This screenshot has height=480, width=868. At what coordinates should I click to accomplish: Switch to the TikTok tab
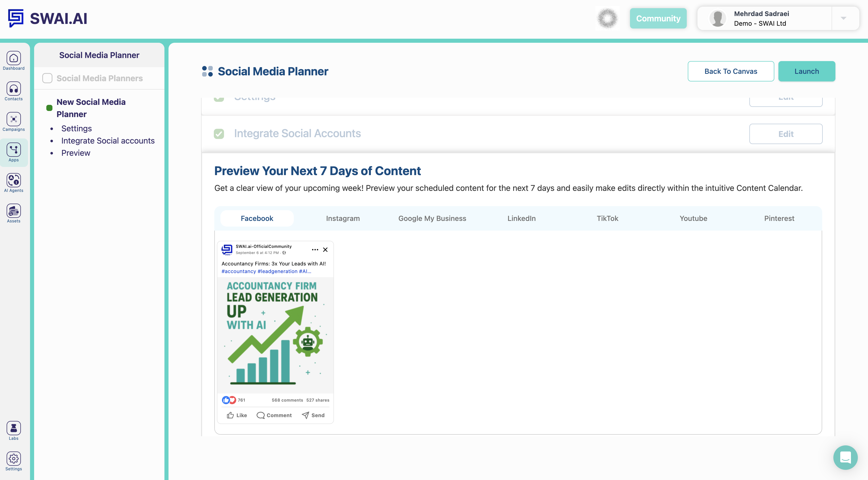[607, 218]
